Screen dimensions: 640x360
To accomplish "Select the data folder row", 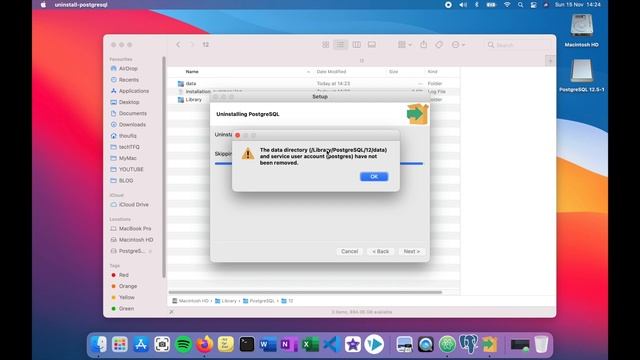I will pyautogui.click(x=314, y=83).
